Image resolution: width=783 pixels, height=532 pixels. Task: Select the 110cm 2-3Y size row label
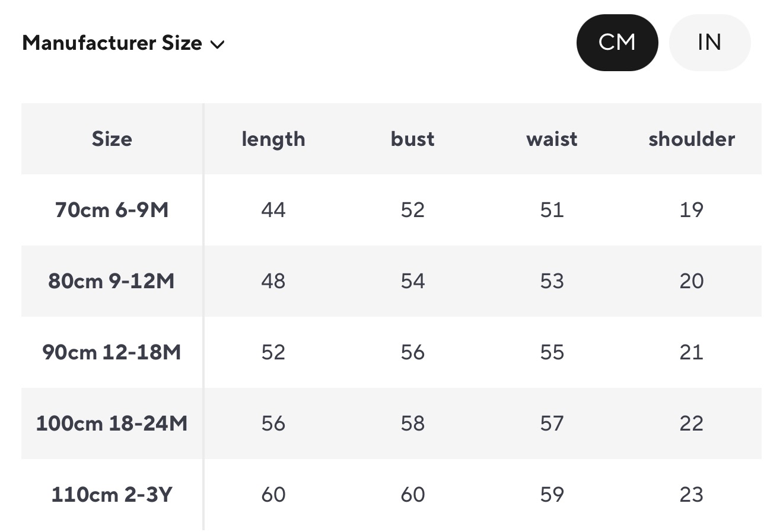pos(112,495)
